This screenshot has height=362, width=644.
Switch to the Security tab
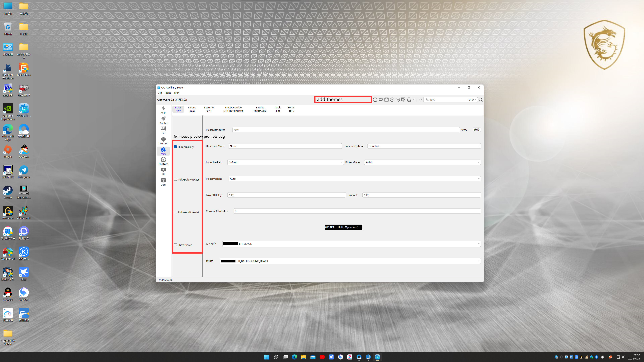[x=209, y=109]
